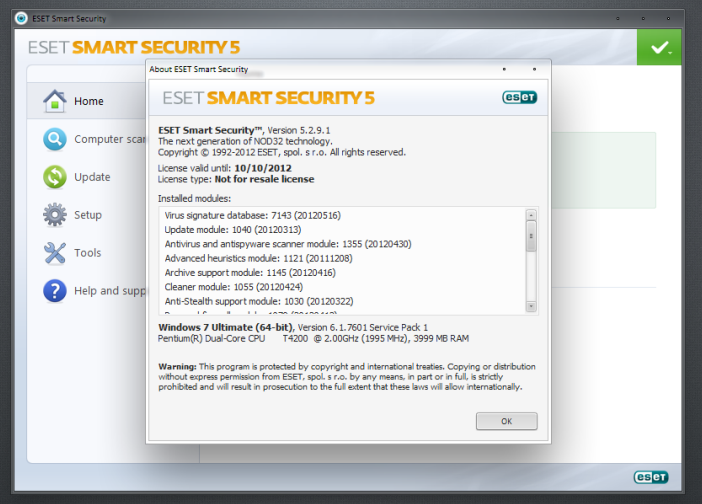Viewport: 702px width, 504px height.
Task: Open Help and support section
Action: tap(110, 291)
